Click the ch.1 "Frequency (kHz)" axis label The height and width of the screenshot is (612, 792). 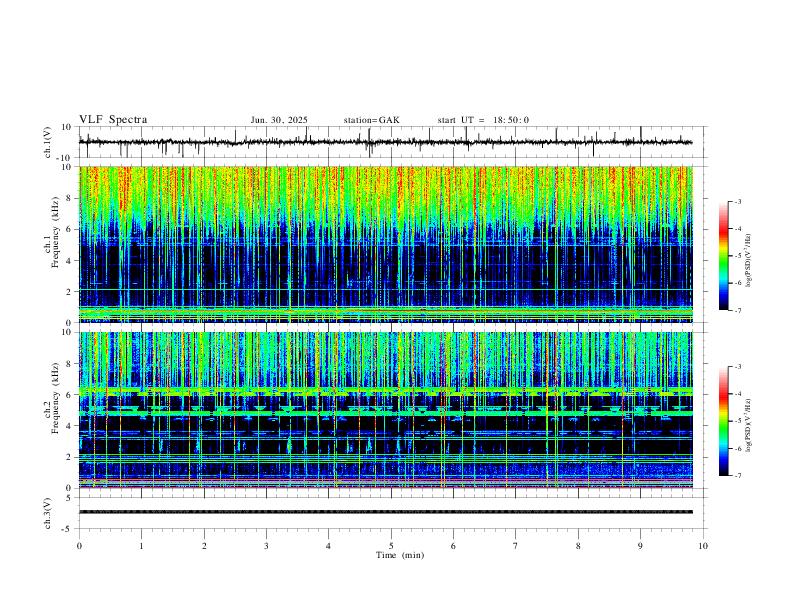coord(56,233)
